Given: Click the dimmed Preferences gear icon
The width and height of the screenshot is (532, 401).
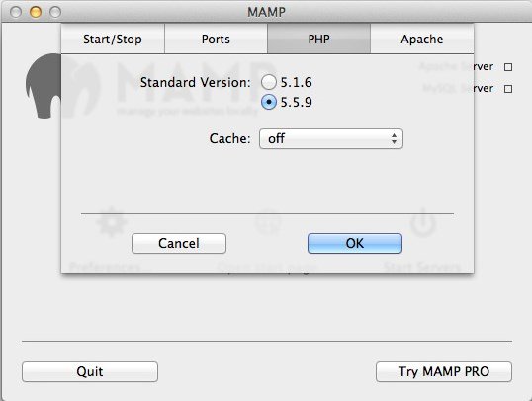Looking at the screenshot, I should click(x=112, y=222).
